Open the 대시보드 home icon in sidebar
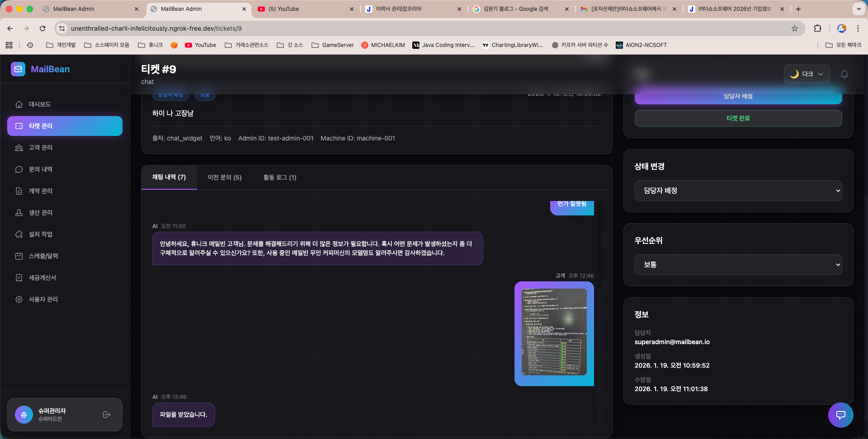This screenshot has width=868, height=439. coord(19,104)
